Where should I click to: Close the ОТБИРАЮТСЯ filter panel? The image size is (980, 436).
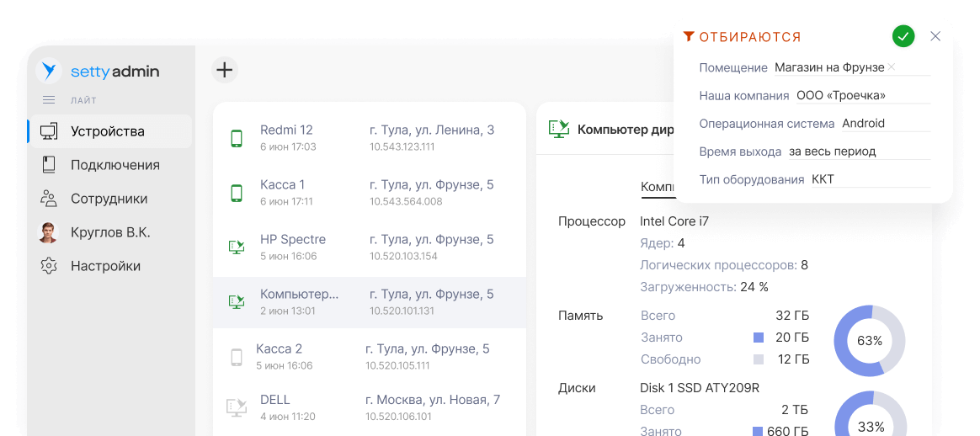(935, 36)
